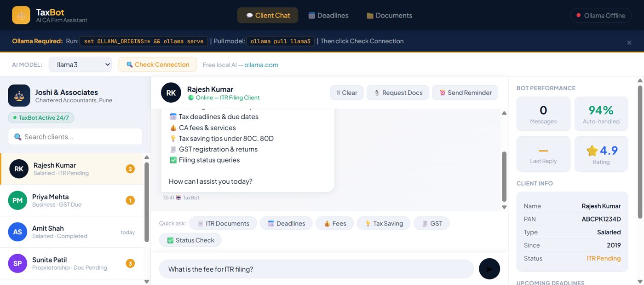Viewport: 644px width, 285px height.
Task: Click the right panel scrollbar up arrow
Action: pyautogui.click(x=640, y=81)
